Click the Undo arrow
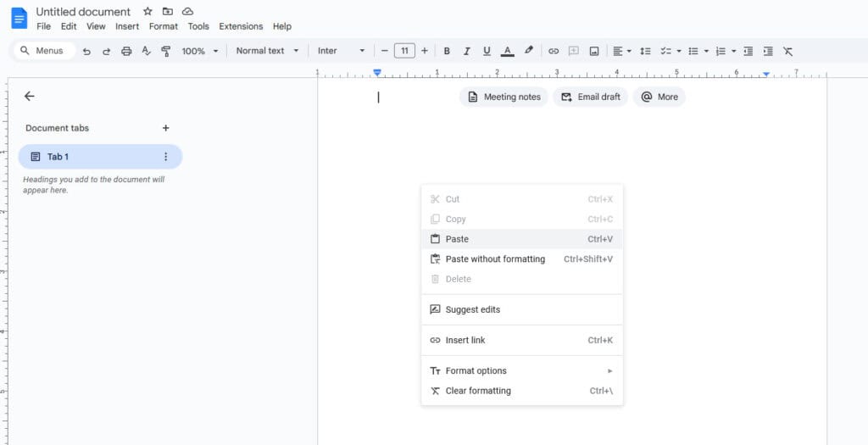Image resolution: width=868 pixels, height=445 pixels. coord(86,51)
